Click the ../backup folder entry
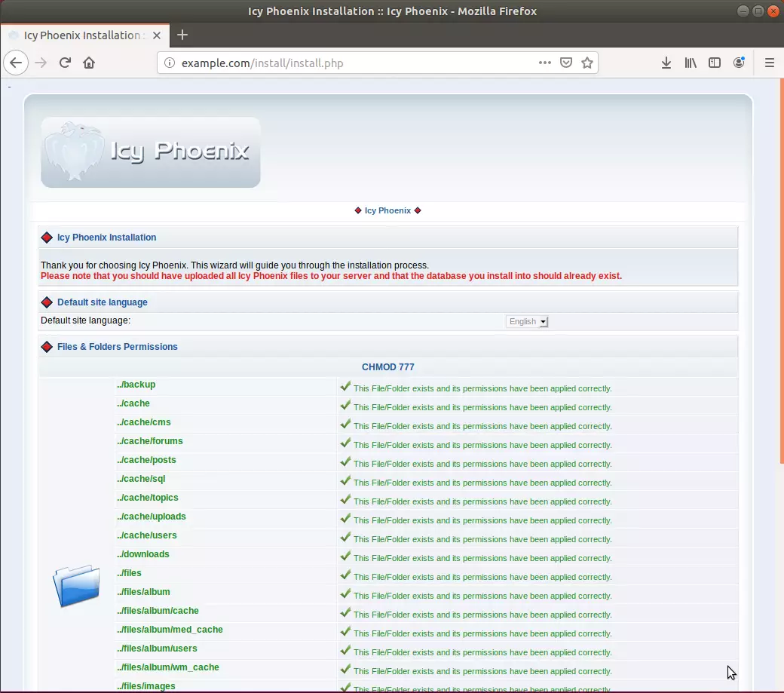784x693 pixels. [x=136, y=385]
